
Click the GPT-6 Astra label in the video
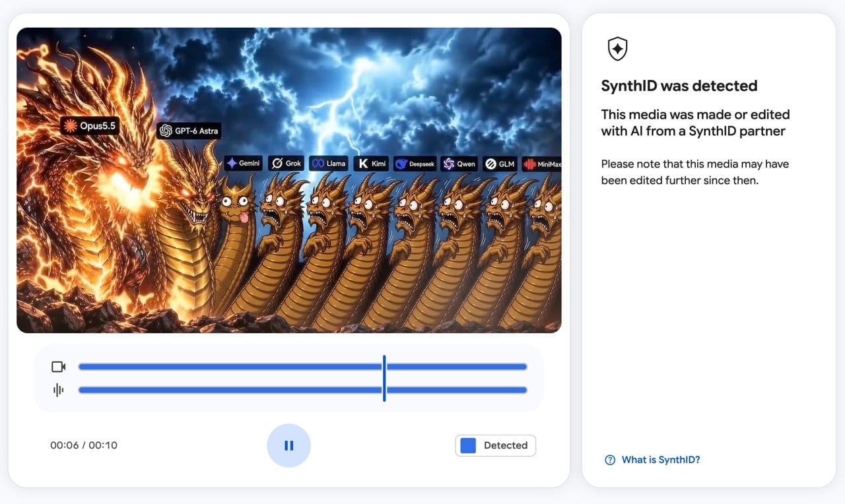pos(189,131)
